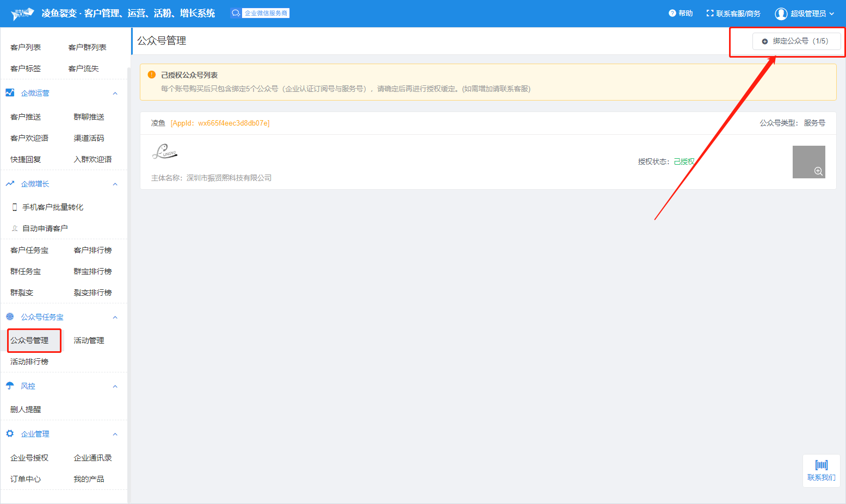The height and width of the screenshot is (504, 846).
Task: Collapse the 企微运营 section
Action: pyautogui.click(x=115, y=94)
